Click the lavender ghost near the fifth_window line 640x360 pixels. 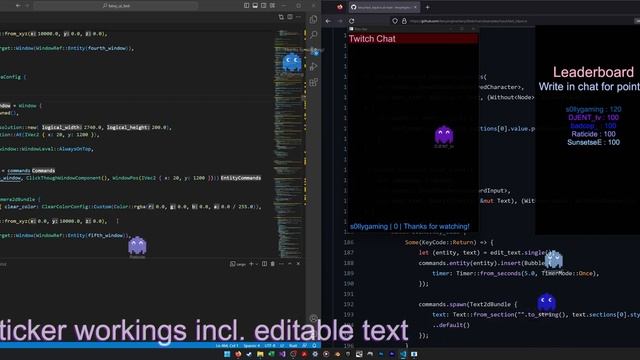coord(137,245)
